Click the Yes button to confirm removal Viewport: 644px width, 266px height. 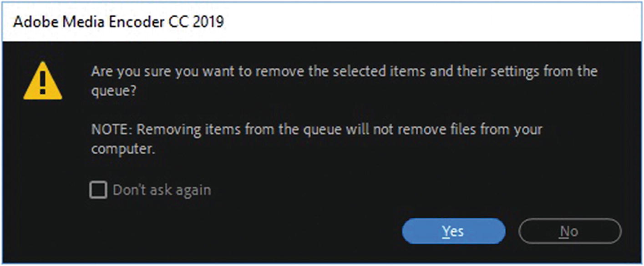click(453, 231)
